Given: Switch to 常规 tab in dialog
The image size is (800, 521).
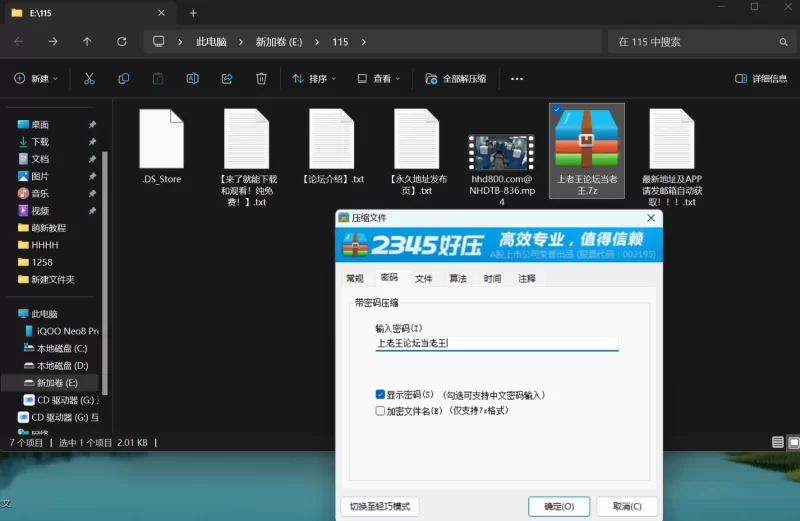Looking at the screenshot, I should point(355,279).
